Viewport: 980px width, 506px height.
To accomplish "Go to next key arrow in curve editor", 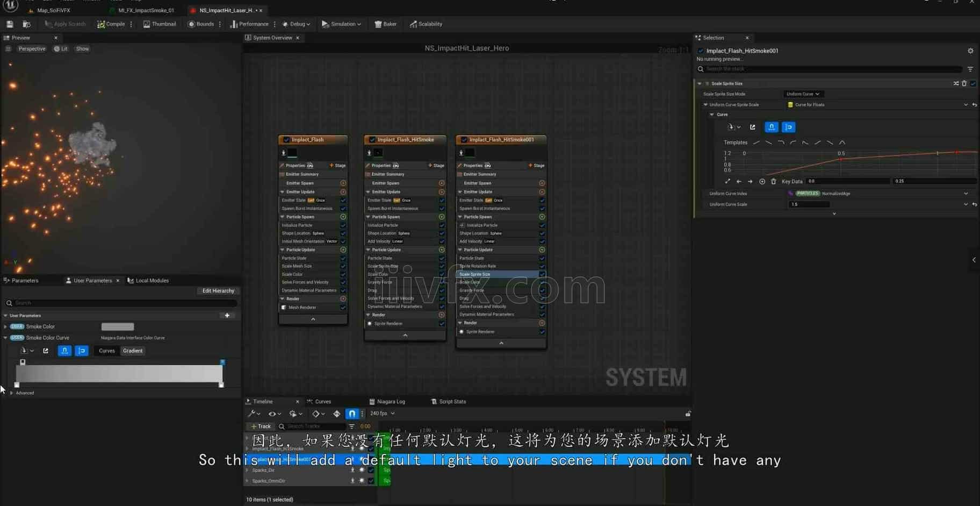I will click(x=751, y=181).
